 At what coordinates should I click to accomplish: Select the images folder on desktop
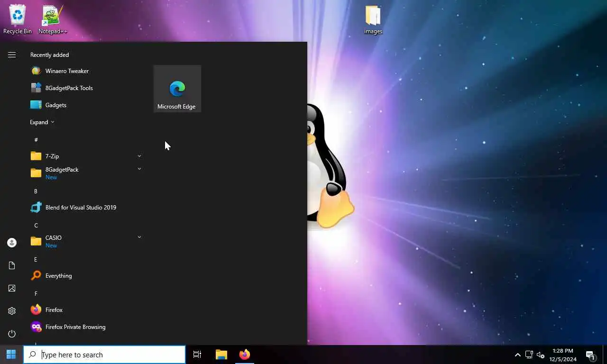tap(373, 20)
